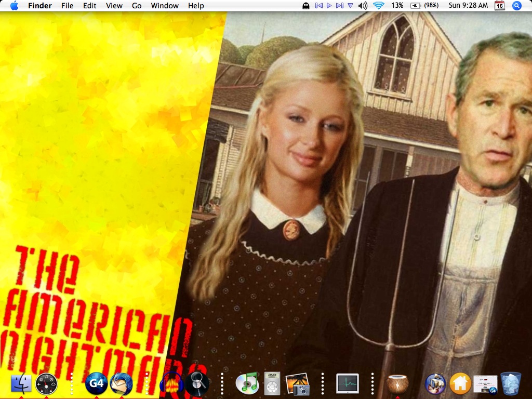Viewport: 532px width, 399px height.
Task: Open Spotlight search
Action: click(516, 5)
